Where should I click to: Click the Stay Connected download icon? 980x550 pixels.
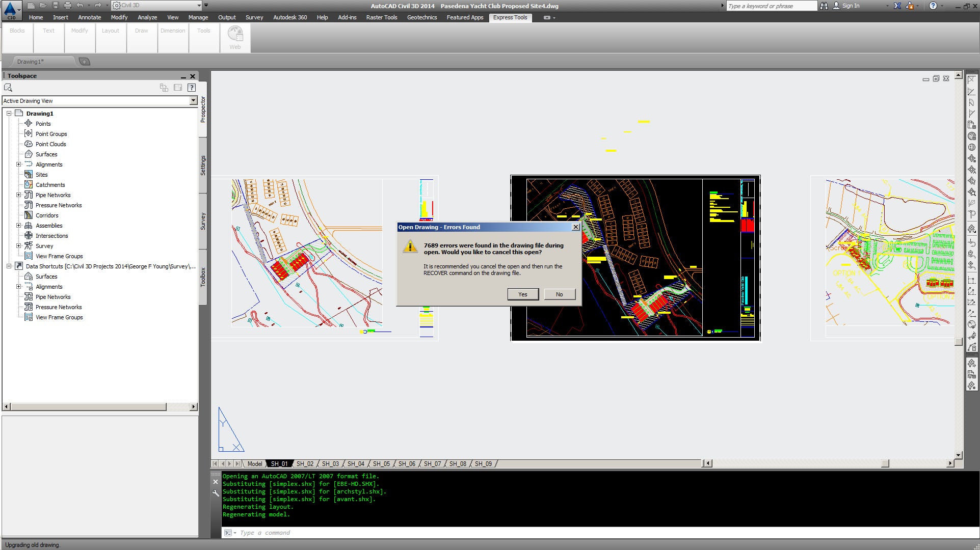pos(910,6)
